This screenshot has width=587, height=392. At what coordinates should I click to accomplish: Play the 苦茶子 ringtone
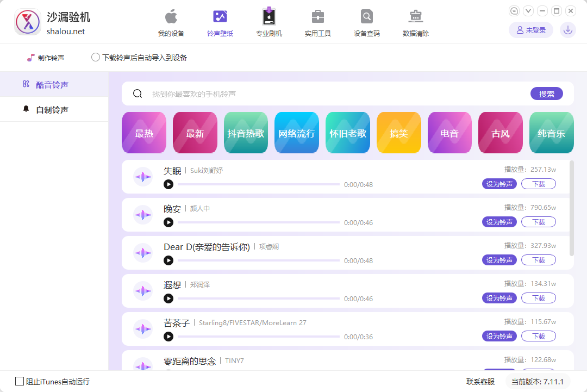click(x=168, y=337)
